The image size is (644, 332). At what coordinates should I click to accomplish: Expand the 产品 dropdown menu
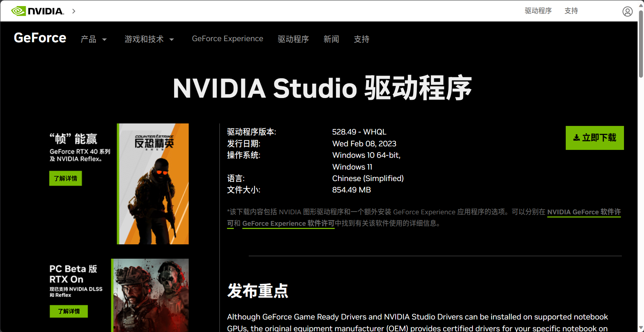pyautogui.click(x=94, y=39)
